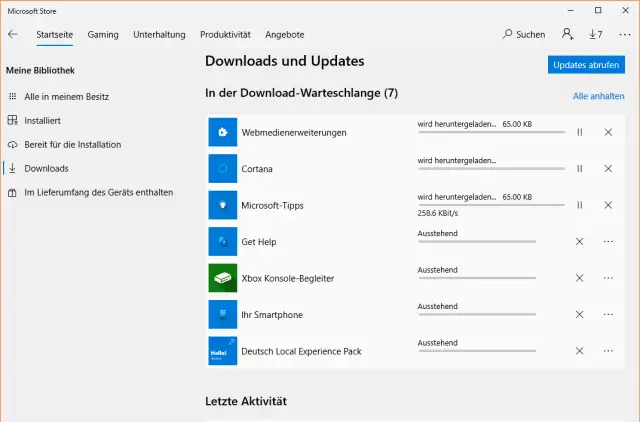This screenshot has width=640, height=422.
Task: Click the Alle anhalten link
Action: (598, 96)
